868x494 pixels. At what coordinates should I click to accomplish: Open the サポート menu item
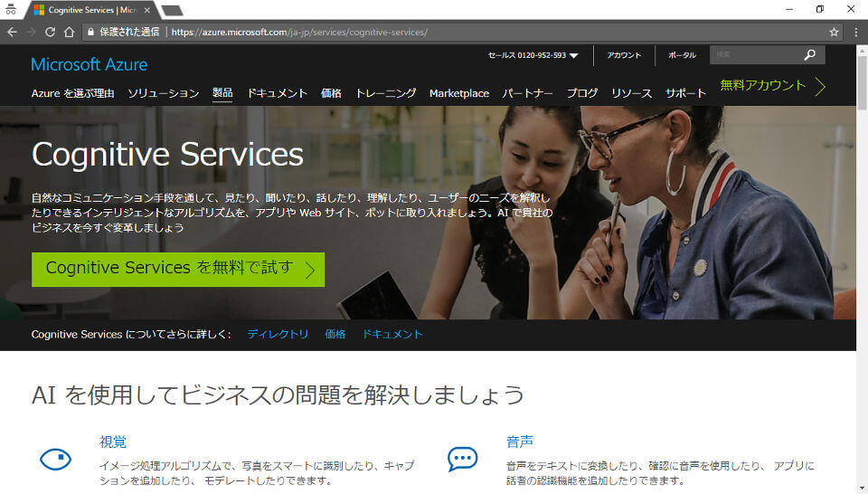tap(685, 93)
